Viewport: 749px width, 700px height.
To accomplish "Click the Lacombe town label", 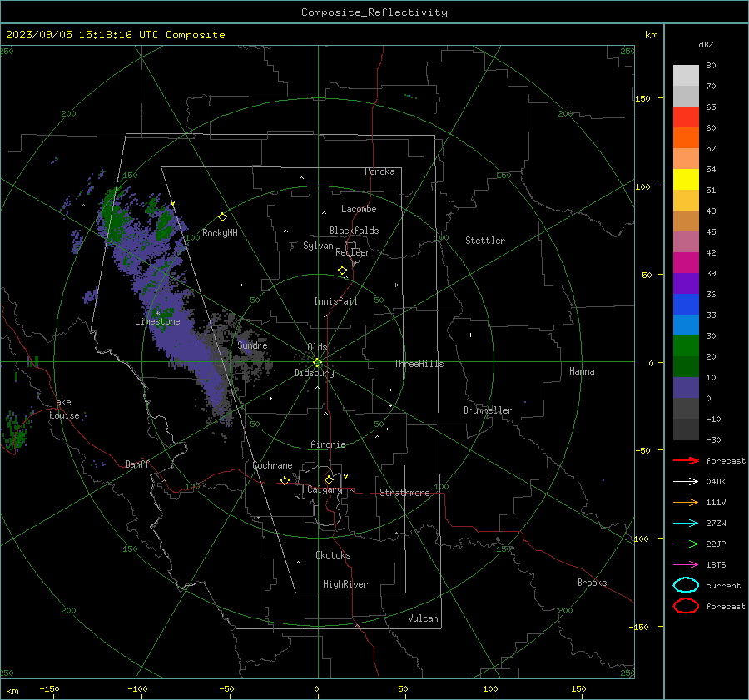I will click(x=359, y=209).
